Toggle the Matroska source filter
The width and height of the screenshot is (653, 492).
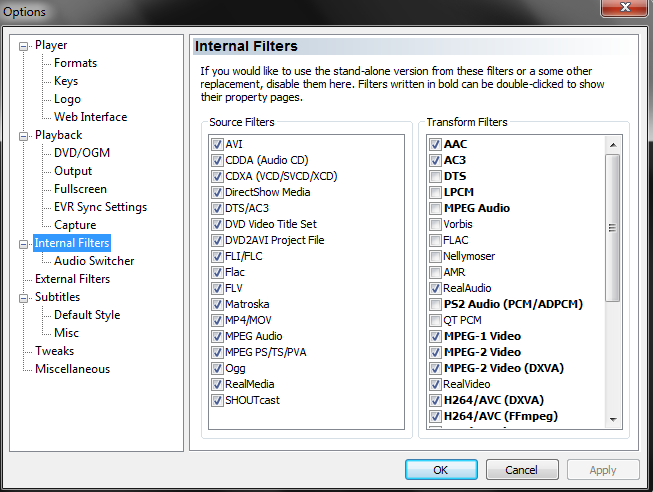pyautogui.click(x=217, y=304)
